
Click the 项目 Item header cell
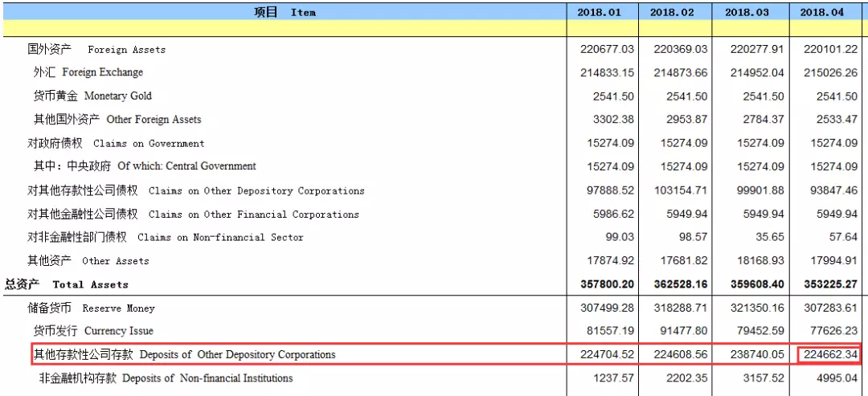[285, 11]
